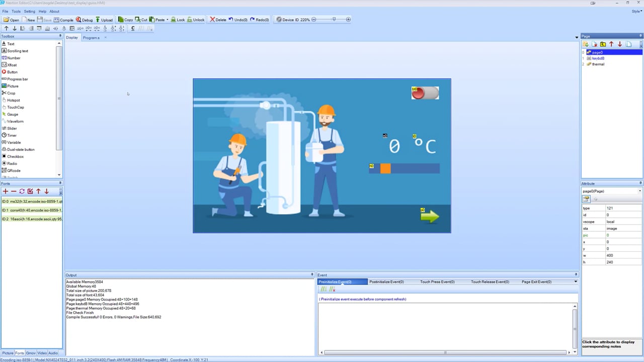Click the Compile toolbar button
The height and width of the screenshot is (362, 644).
point(63,20)
